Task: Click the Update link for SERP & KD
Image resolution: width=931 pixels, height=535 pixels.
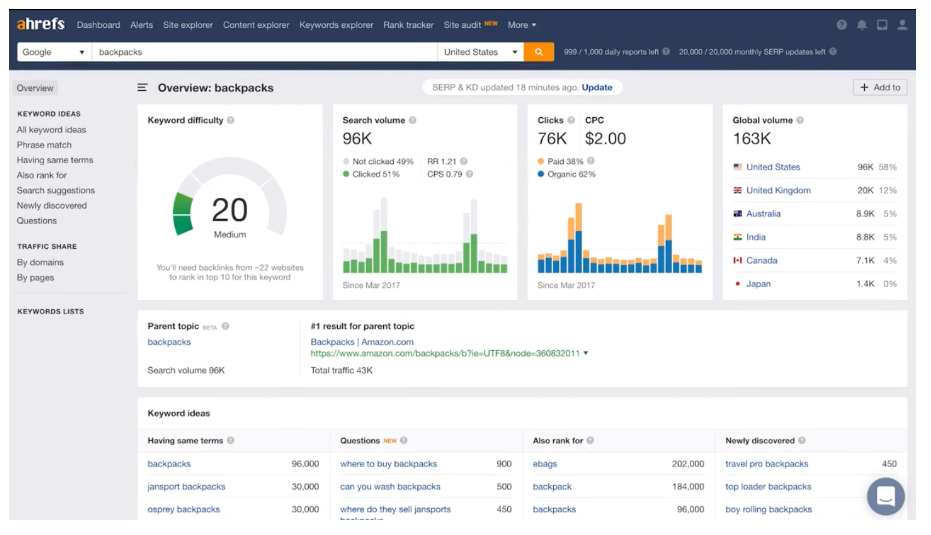Action: point(597,87)
